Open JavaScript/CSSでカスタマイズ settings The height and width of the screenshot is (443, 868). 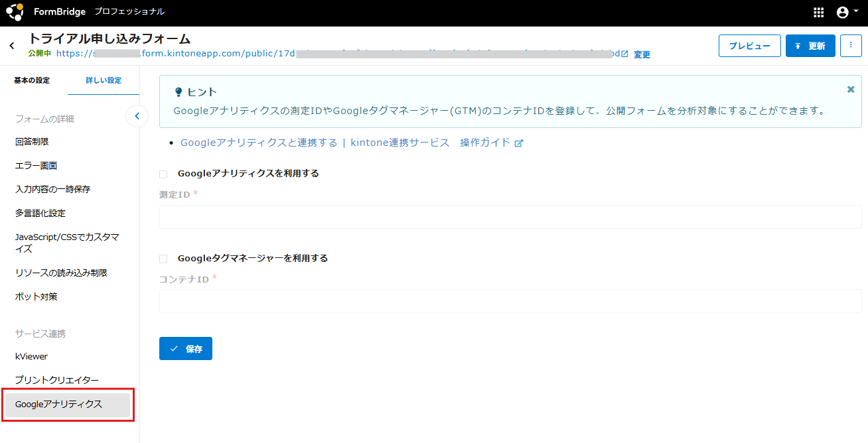coord(67,243)
